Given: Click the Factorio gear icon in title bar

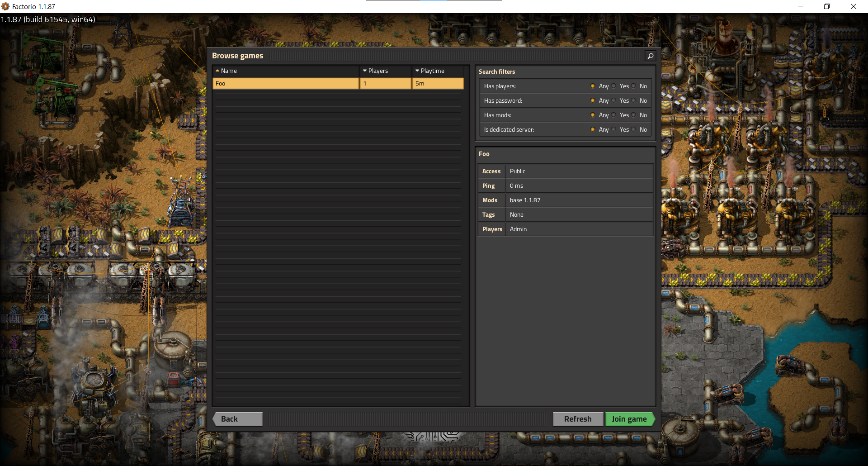Looking at the screenshot, I should [x=5, y=6].
